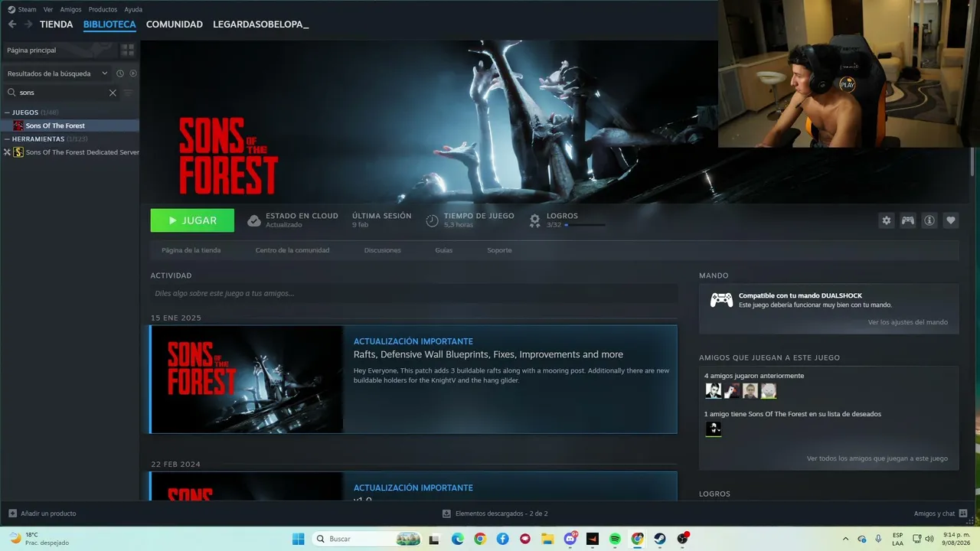980x551 pixels.
Task: Open File Explorer from the taskbar
Action: click(547, 539)
